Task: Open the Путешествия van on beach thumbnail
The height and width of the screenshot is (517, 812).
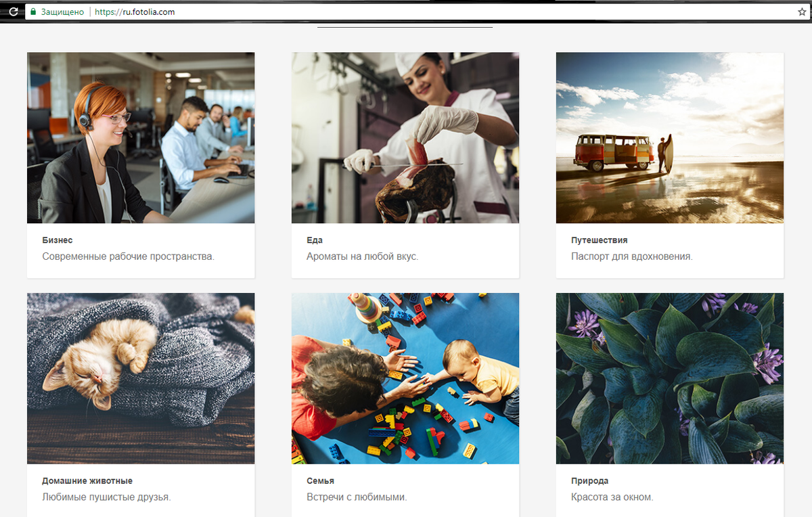Action: [x=670, y=138]
